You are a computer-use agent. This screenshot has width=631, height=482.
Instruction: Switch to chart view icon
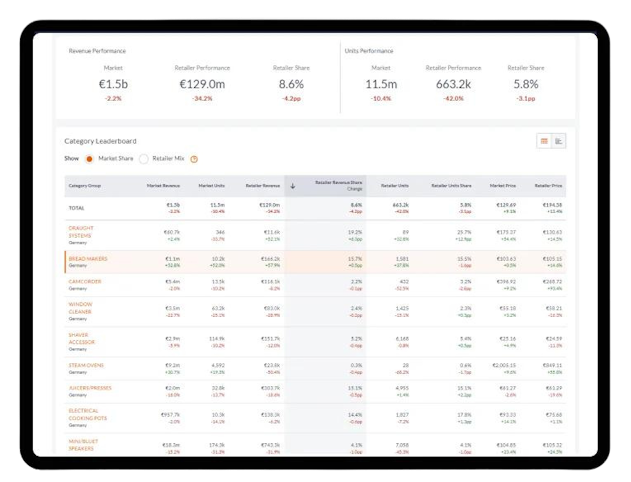(558, 141)
